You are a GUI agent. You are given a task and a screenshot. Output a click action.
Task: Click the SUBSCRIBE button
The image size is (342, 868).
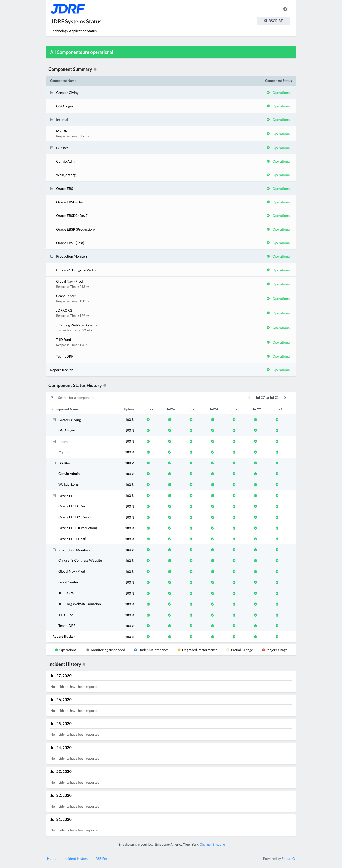[273, 21]
